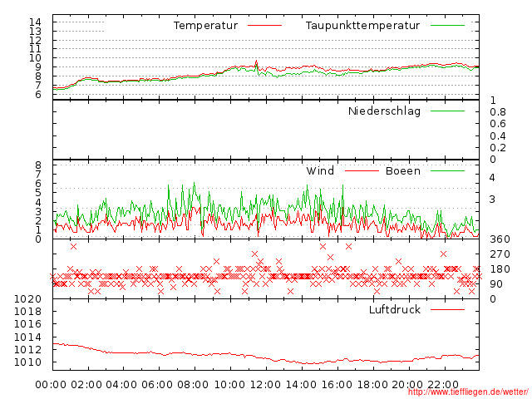Click the 270 wind direction axis label
Image resolution: width=532 pixels, height=399 pixels.
click(x=500, y=254)
